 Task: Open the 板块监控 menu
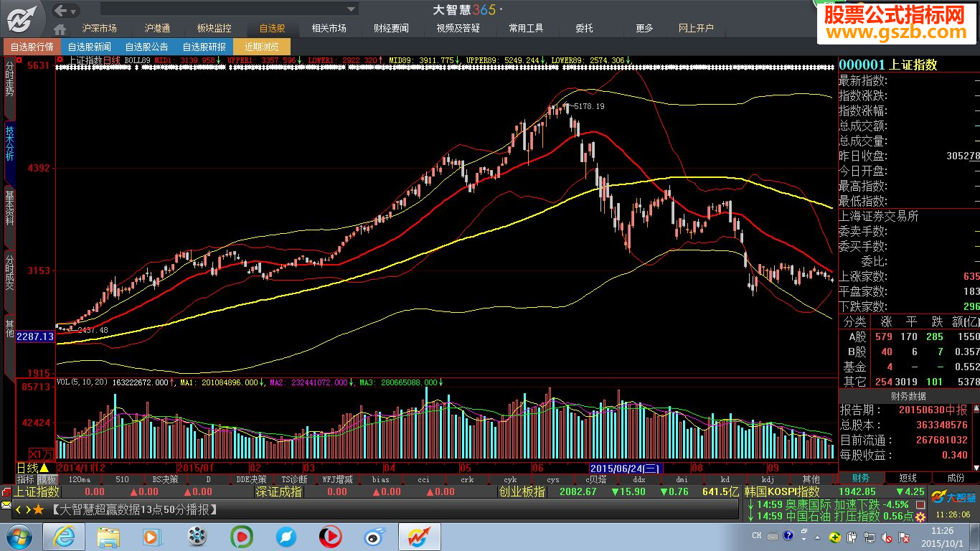(215, 28)
